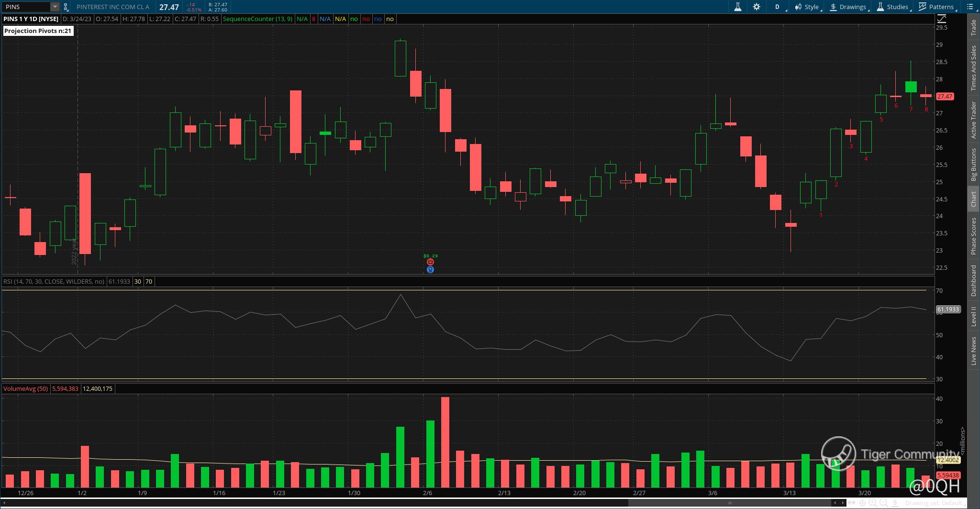Open the Drawings dropdown menu
Image resolution: width=980 pixels, height=509 pixels.
click(x=849, y=7)
